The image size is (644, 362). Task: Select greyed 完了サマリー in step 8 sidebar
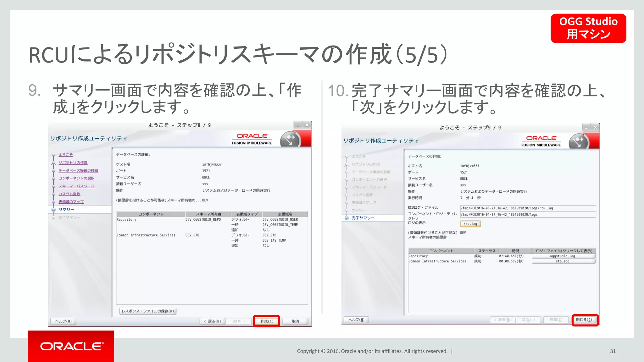point(69,217)
